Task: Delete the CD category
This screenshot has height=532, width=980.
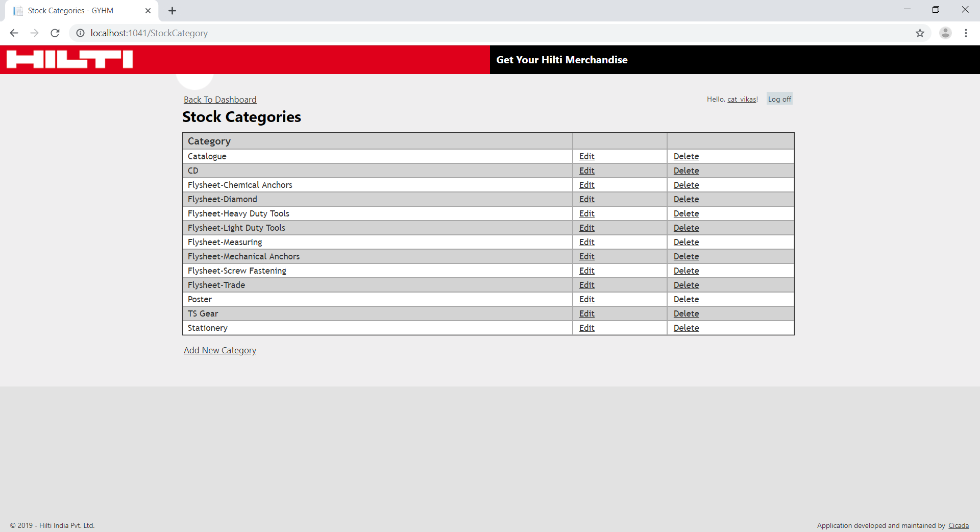Action: tap(686, 171)
